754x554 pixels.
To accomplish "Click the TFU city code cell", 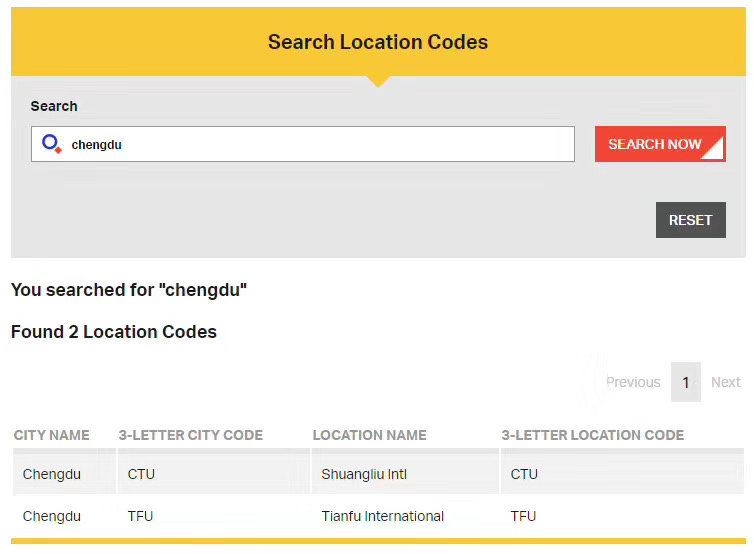I will (140, 516).
